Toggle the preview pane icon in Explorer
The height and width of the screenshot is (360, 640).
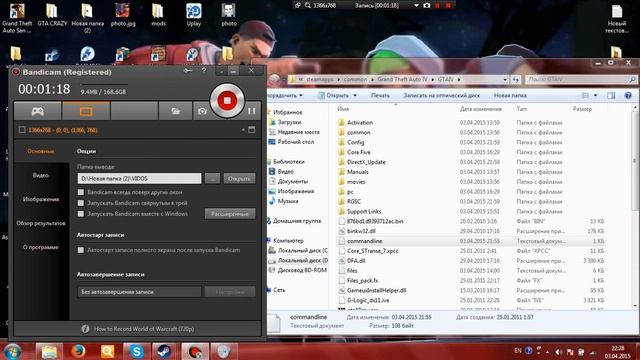(611, 96)
